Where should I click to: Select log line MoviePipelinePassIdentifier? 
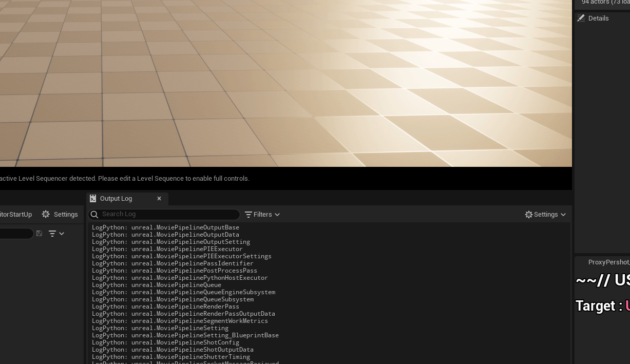(x=173, y=263)
